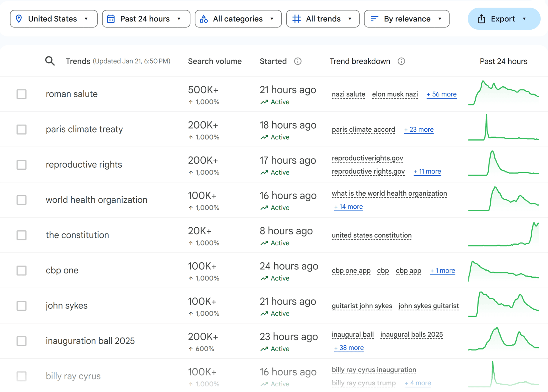Click the Started column header
Image resolution: width=548 pixels, height=392 pixels.
pyautogui.click(x=273, y=61)
